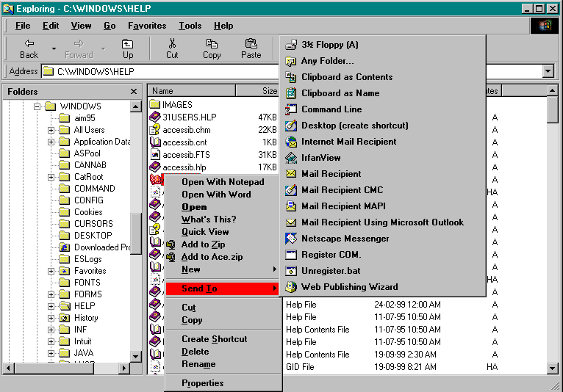Open the Favorites menu
563x392 pixels.
[147, 26]
